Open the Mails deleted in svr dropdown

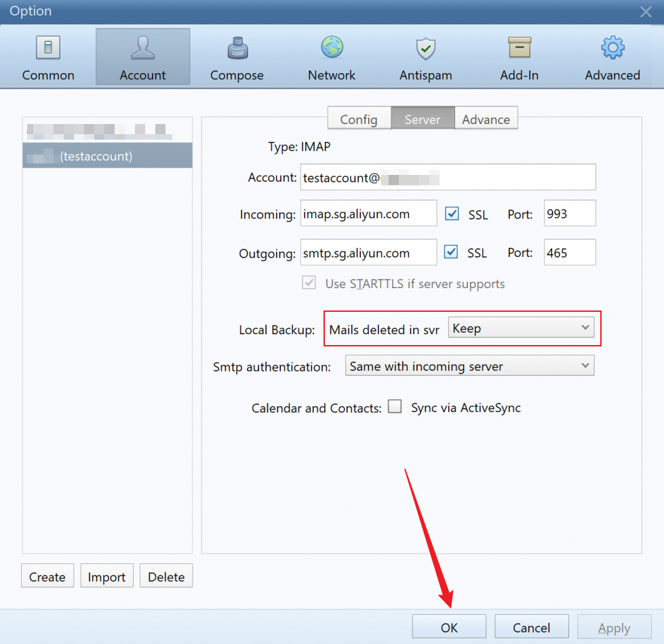coord(522,328)
